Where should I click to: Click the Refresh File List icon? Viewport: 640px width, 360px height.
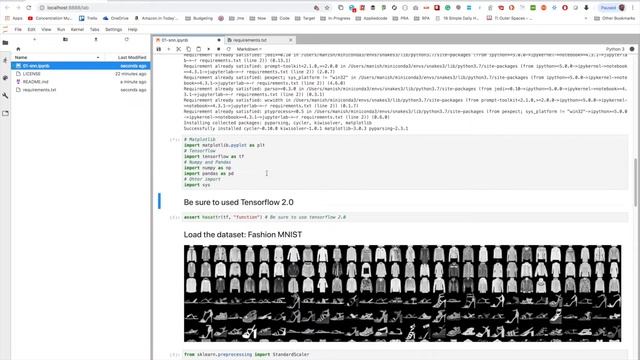[x=127, y=40]
